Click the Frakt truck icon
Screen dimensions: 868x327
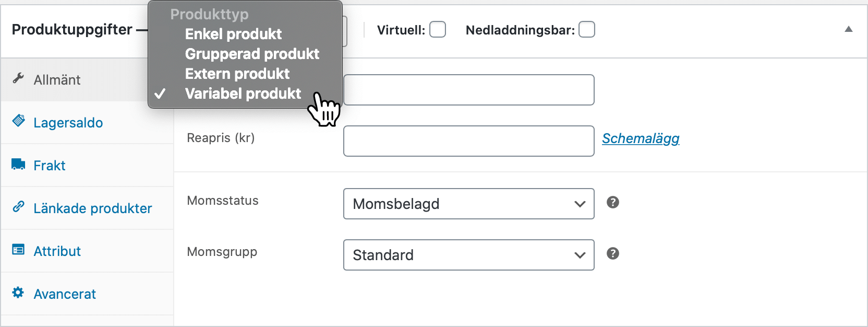pos(18,165)
